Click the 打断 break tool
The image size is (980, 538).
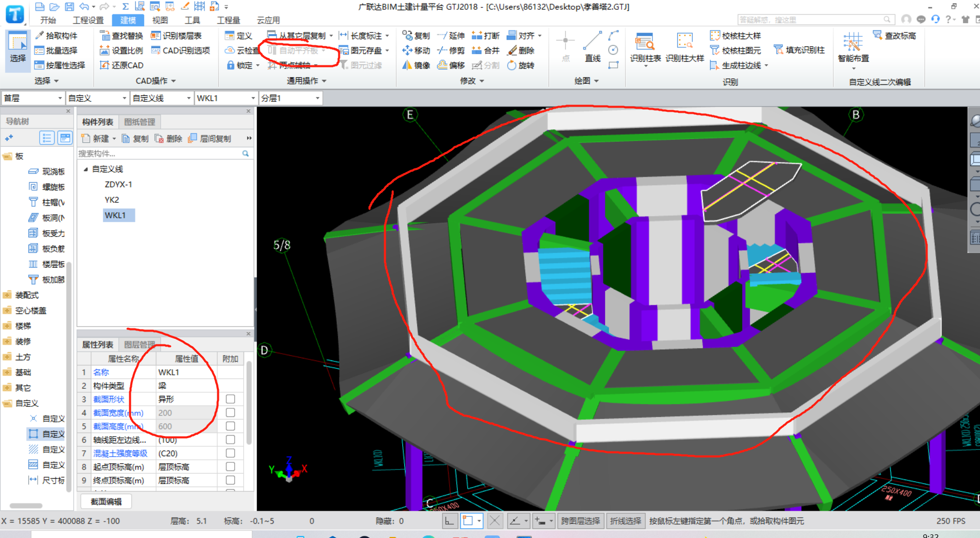(x=486, y=36)
